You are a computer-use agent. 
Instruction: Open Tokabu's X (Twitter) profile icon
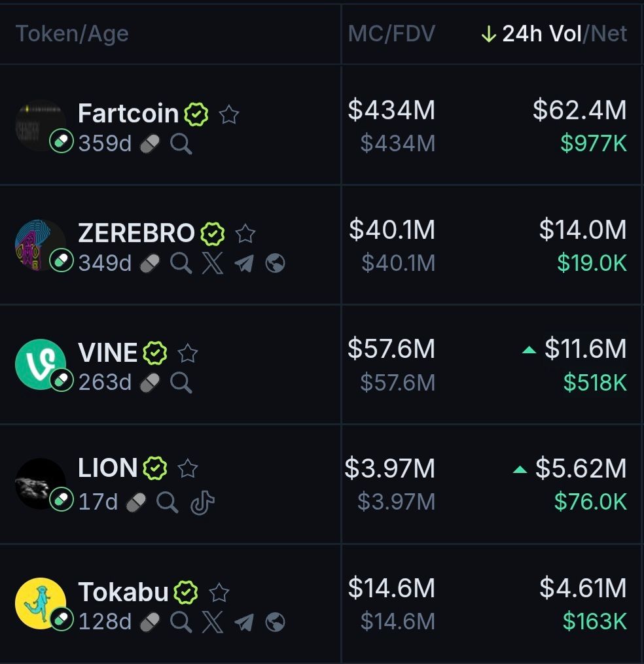(213, 622)
